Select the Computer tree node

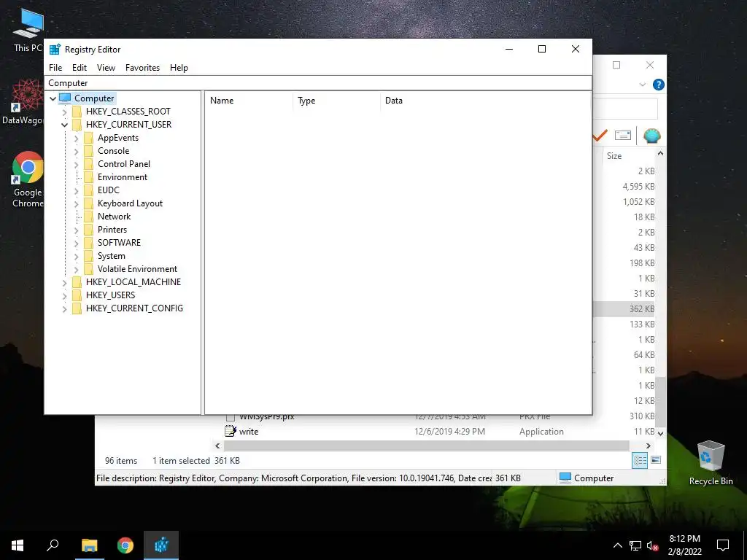click(x=94, y=98)
